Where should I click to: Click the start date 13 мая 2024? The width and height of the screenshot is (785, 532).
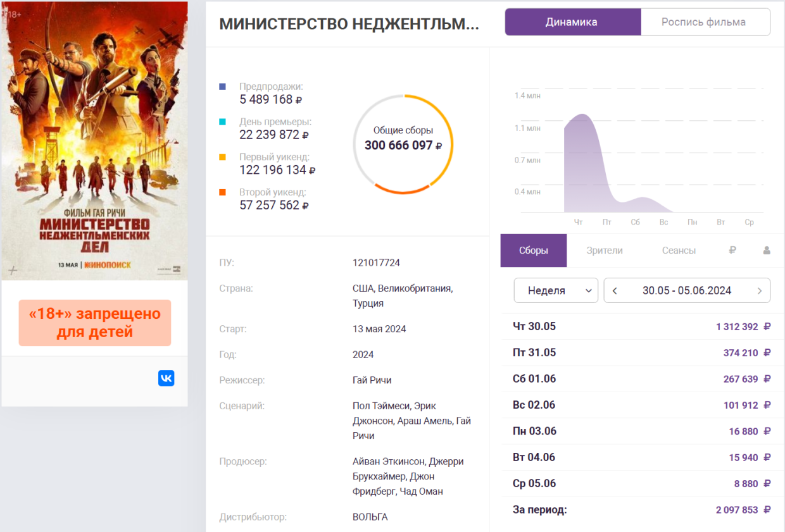point(379,329)
